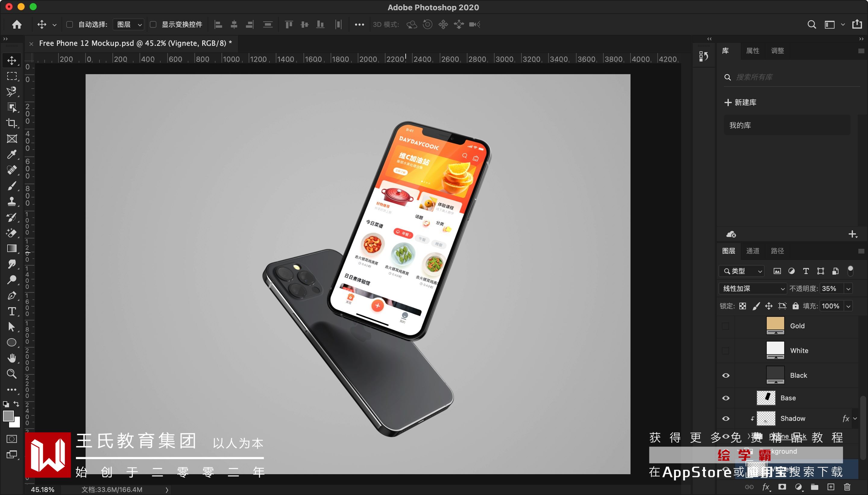The image size is (868, 495).
Task: Click the delete layer trash icon
Action: [847, 487]
